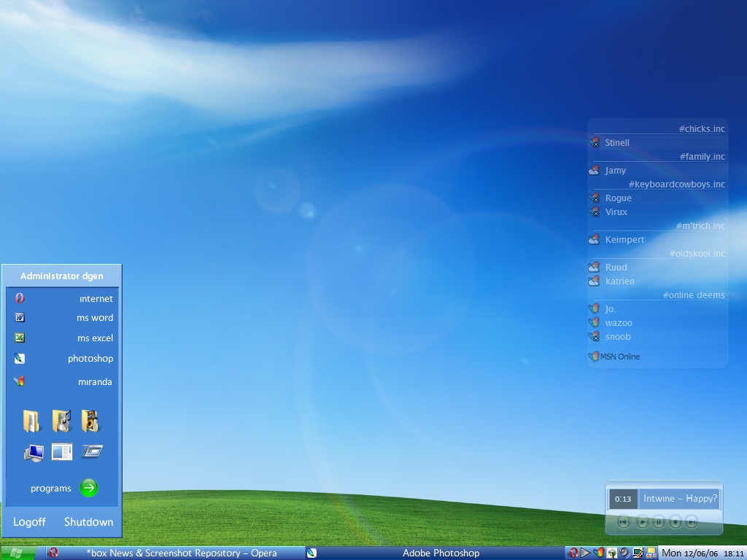
Task: Select contact katrien in the contact list
Action: pos(658,281)
